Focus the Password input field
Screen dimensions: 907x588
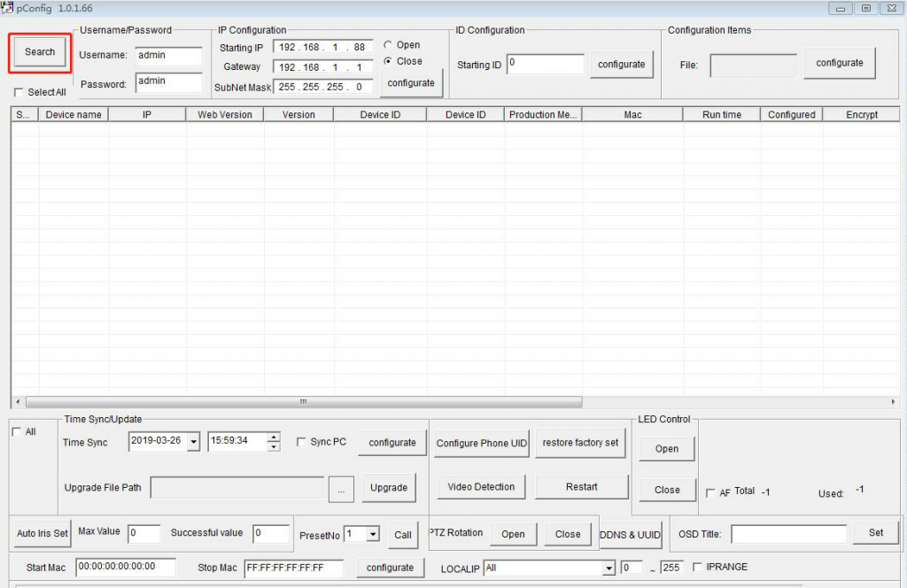pyautogui.click(x=169, y=82)
